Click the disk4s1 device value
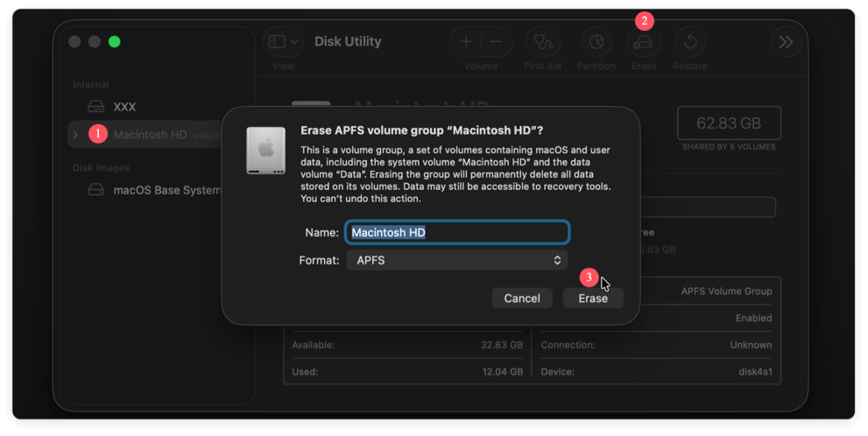868x436 pixels. click(x=755, y=371)
